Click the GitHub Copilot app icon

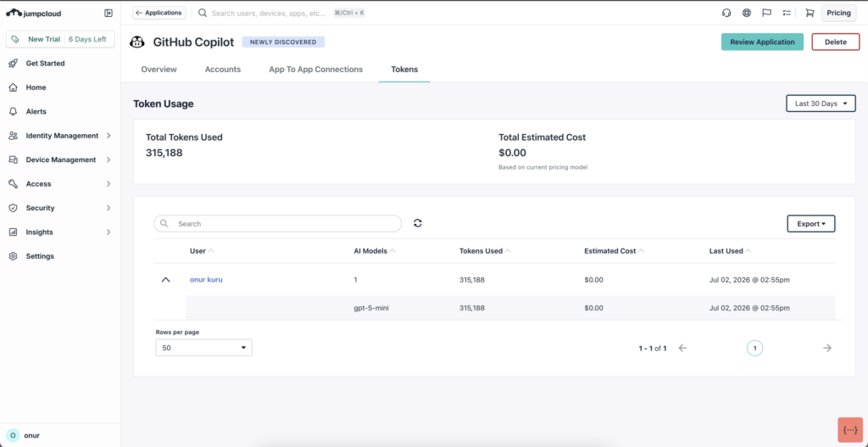(137, 42)
